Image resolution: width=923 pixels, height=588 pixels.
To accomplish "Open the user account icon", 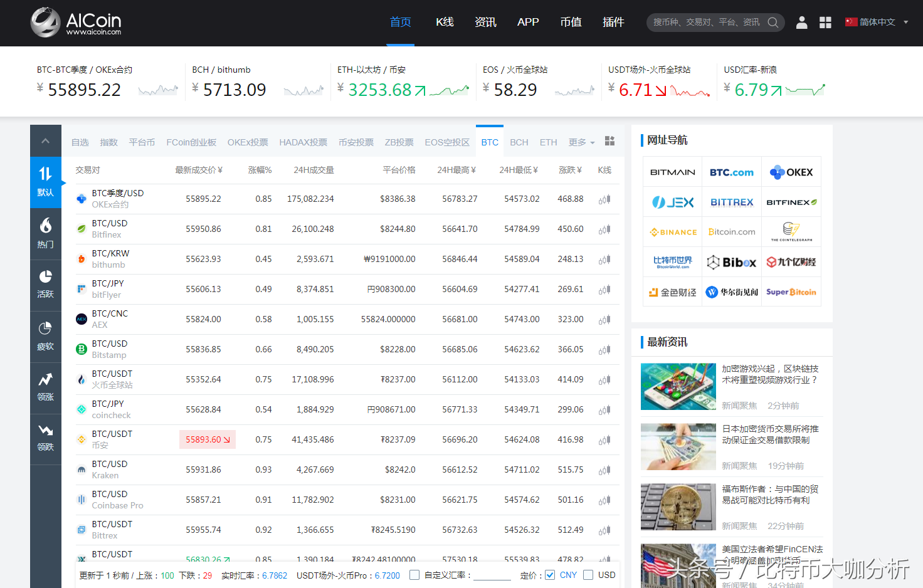I will (x=801, y=23).
